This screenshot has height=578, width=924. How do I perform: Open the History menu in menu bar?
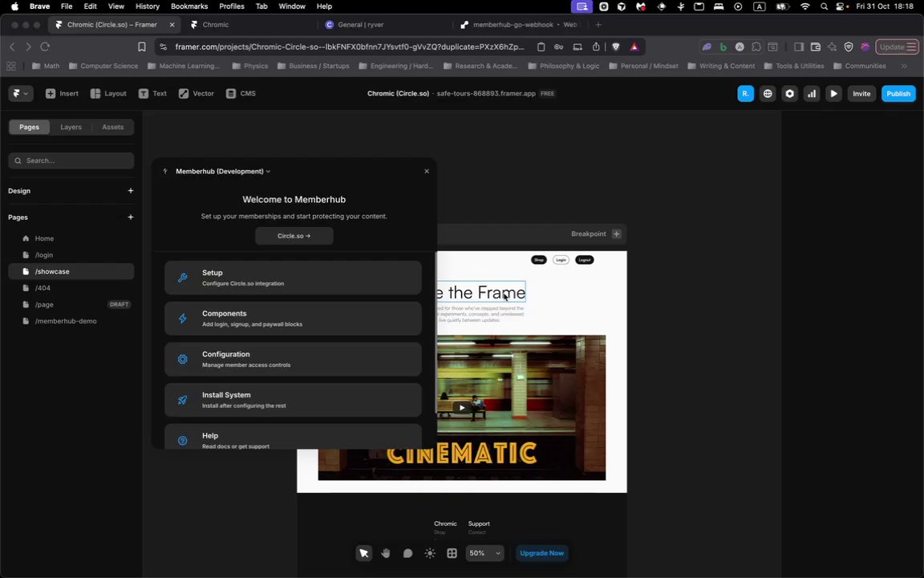tap(148, 6)
